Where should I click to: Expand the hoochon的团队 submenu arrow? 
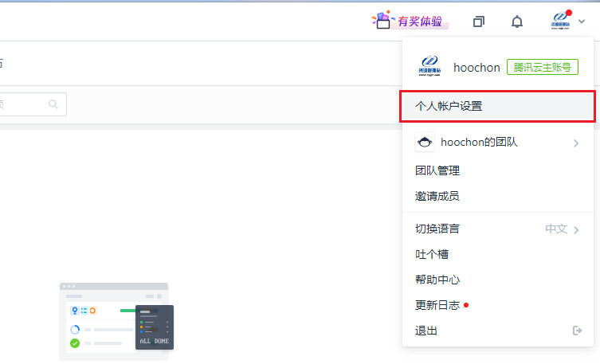(576, 143)
